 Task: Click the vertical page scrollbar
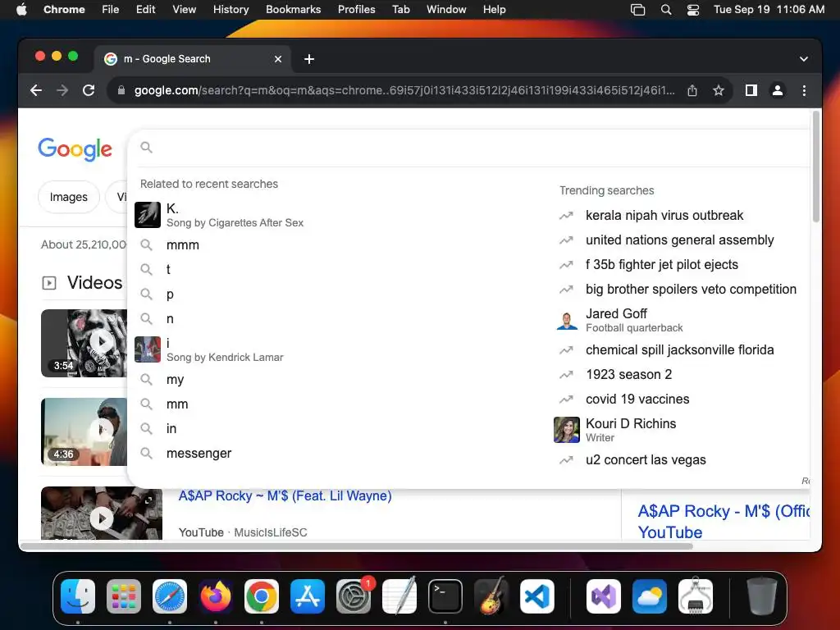tap(816, 167)
